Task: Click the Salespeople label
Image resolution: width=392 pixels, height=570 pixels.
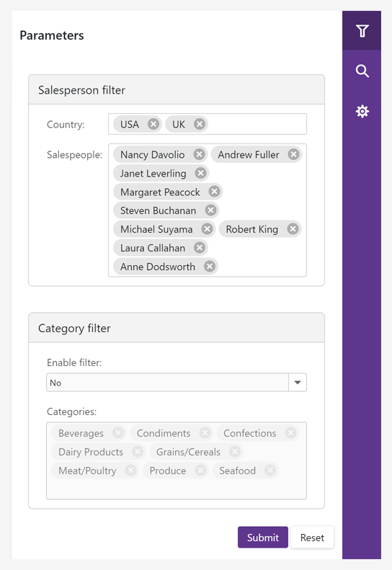Action: [x=74, y=155]
